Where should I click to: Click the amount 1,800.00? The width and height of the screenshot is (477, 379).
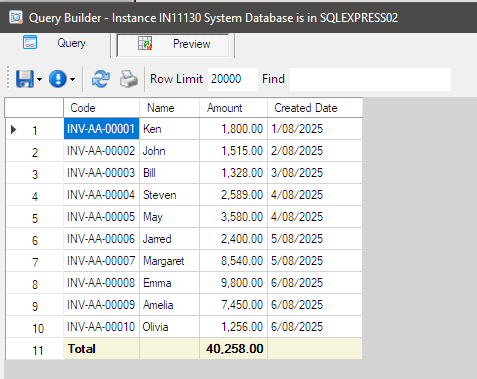click(x=233, y=129)
